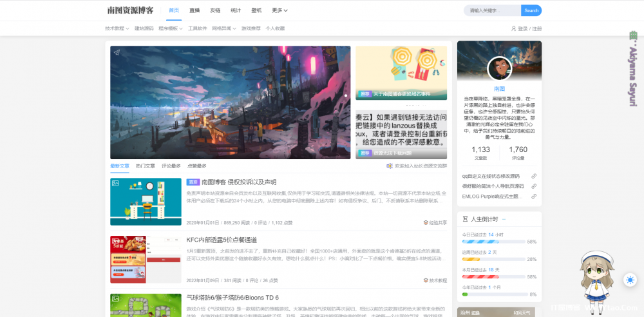Click the 置顶 badge on first article
Image resolution: width=644 pixels, height=317 pixels.
click(193, 182)
